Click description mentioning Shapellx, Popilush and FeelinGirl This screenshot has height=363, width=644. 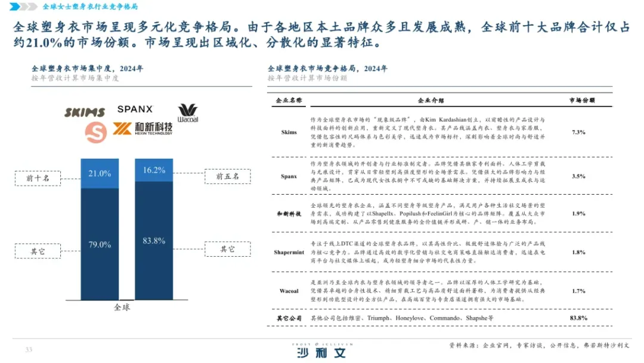(x=428, y=214)
